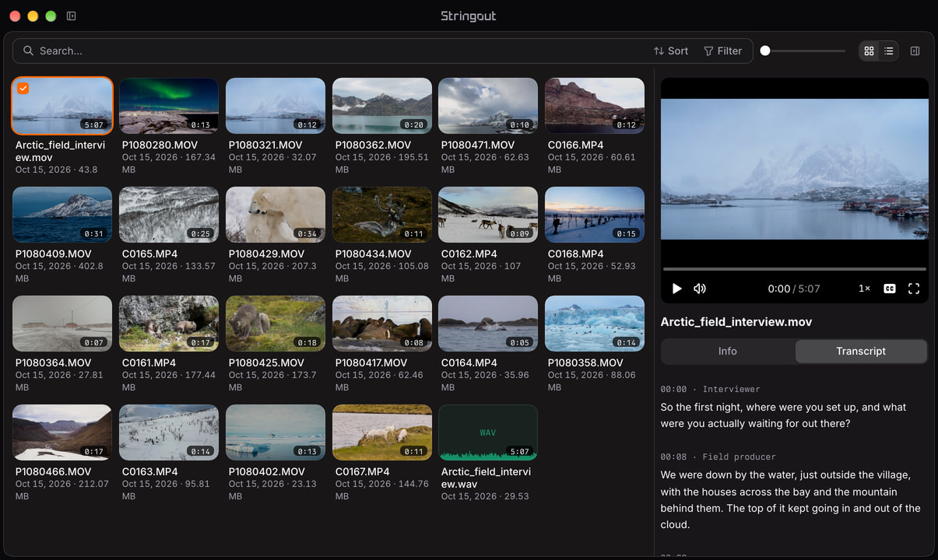Click the C0165.MP4 file name
This screenshot has height=560, width=938.
click(x=149, y=254)
